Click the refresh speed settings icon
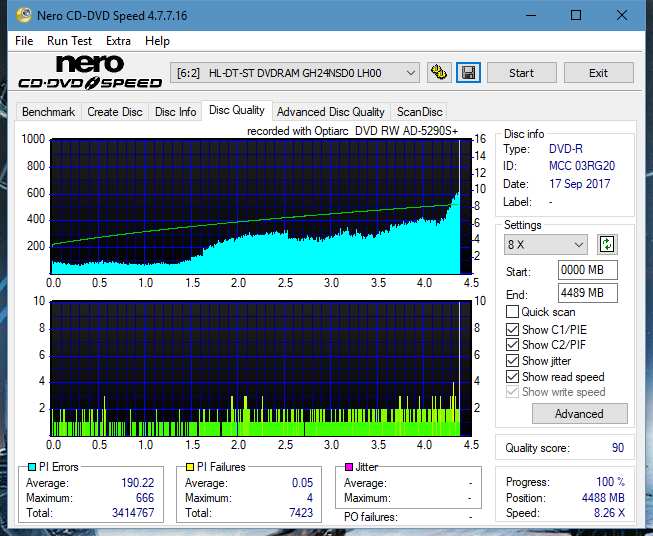Viewport: 653px width, 536px height. click(x=607, y=244)
